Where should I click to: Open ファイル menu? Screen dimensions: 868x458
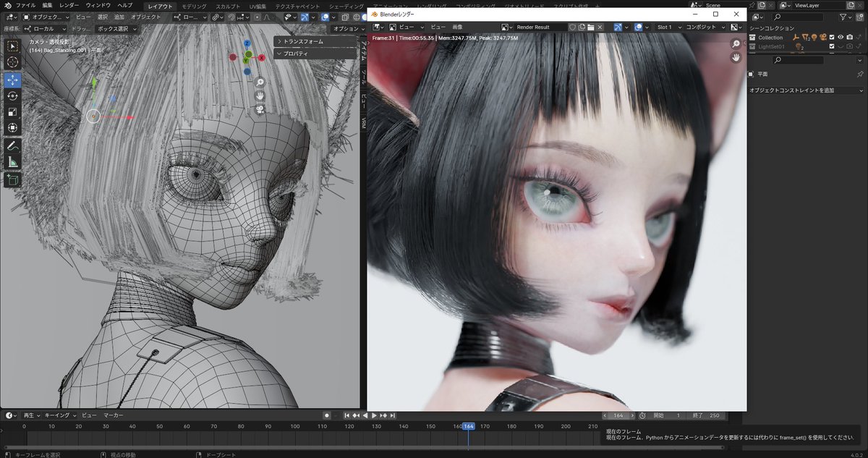click(x=26, y=5)
